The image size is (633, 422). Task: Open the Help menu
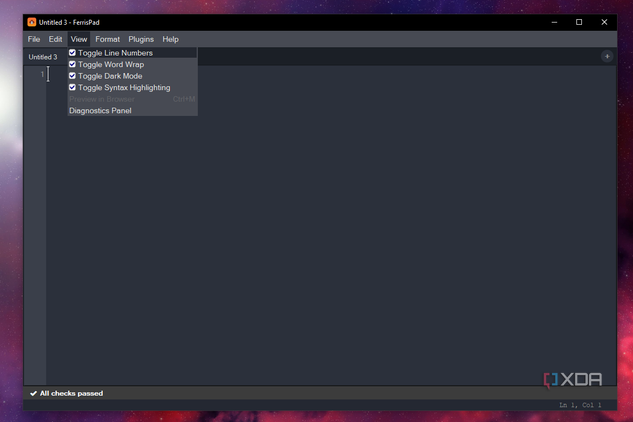pos(170,39)
